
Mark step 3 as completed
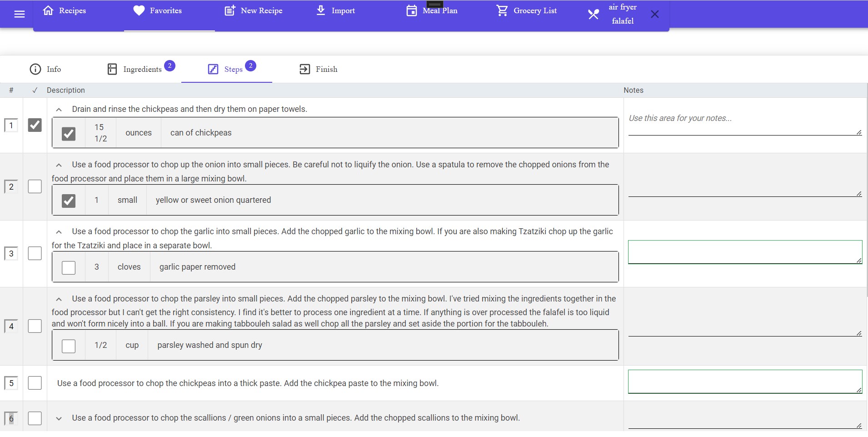click(35, 253)
